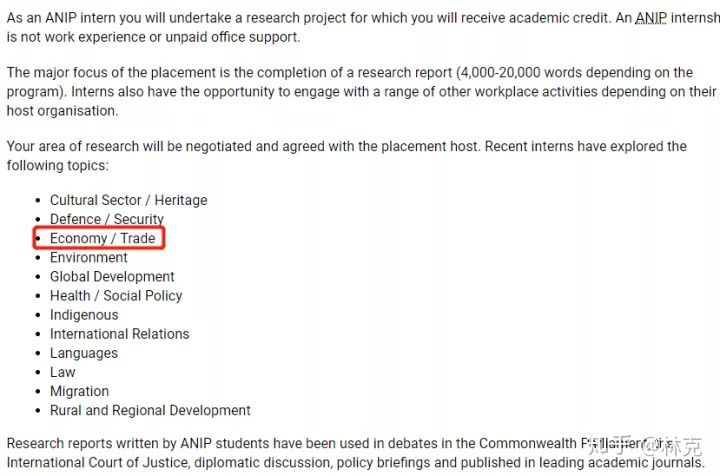The height and width of the screenshot is (476, 720).
Task: Click the Migration list entry
Action: (x=79, y=391)
